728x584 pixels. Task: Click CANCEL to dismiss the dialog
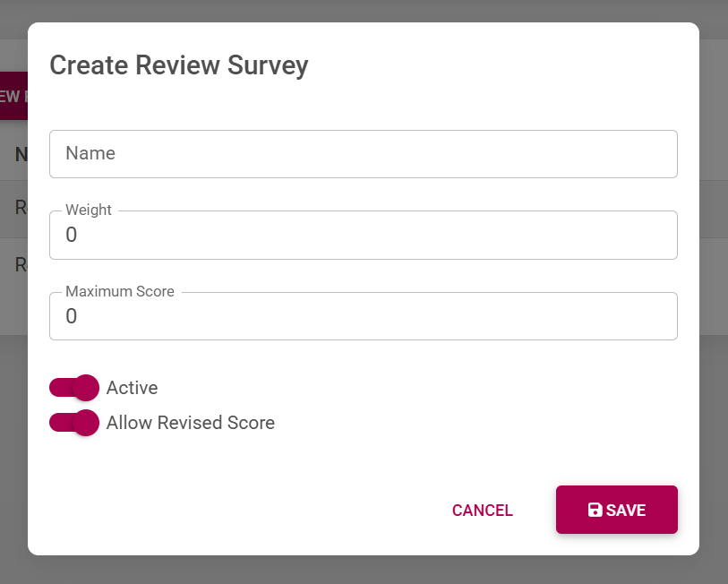click(482, 510)
